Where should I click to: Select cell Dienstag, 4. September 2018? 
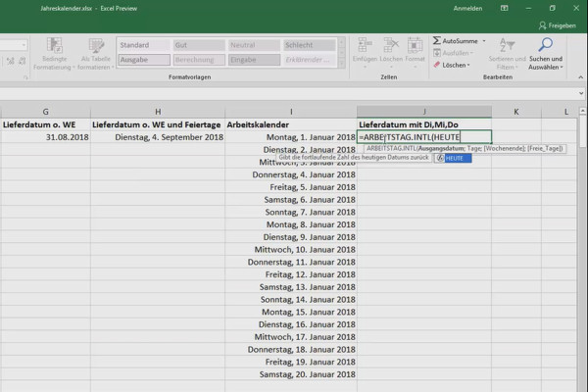tap(158, 137)
